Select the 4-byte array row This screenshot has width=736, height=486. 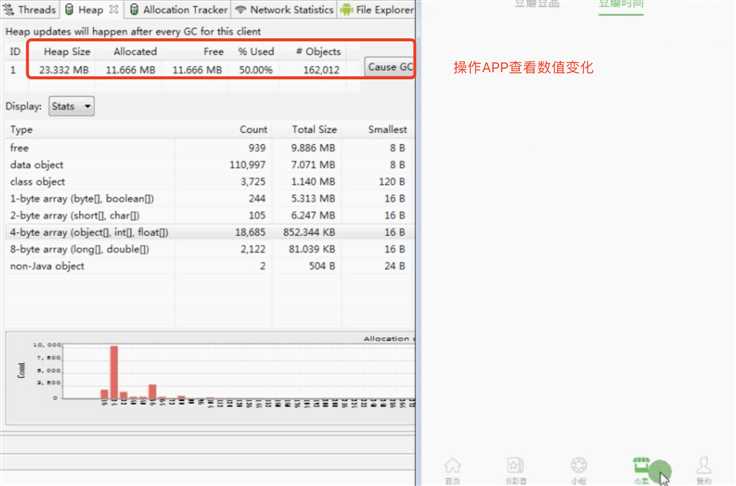tap(210, 232)
